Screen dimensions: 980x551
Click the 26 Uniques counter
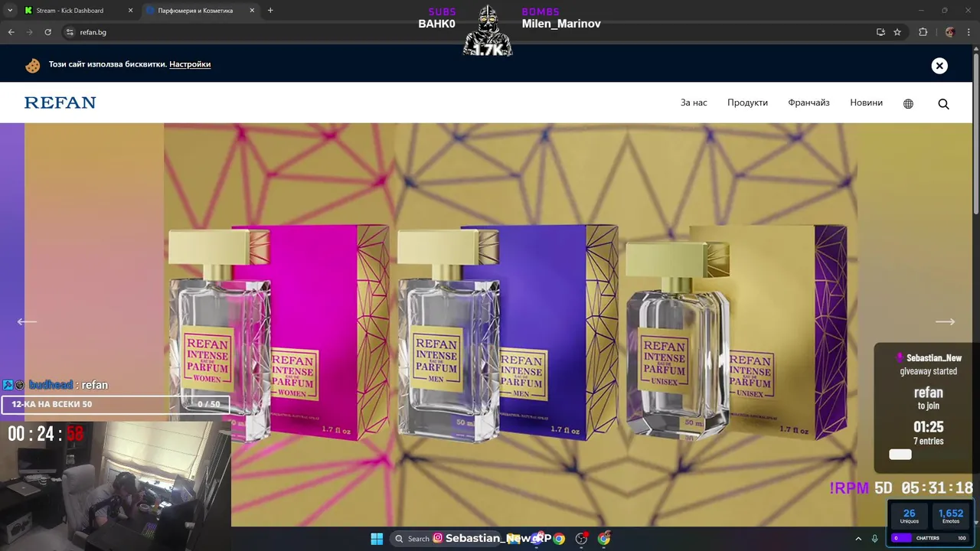pyautogui.click(x=909, y=517)
